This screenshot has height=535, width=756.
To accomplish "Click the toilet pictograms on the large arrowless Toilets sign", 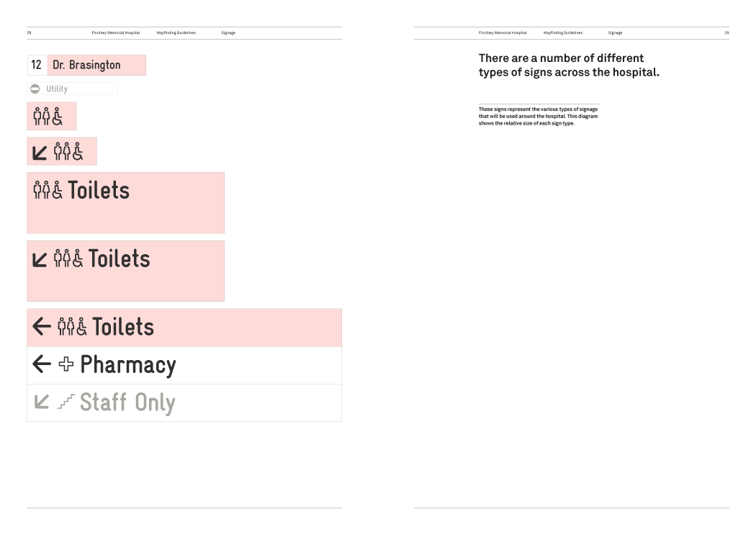I will (x=48, y=191).
